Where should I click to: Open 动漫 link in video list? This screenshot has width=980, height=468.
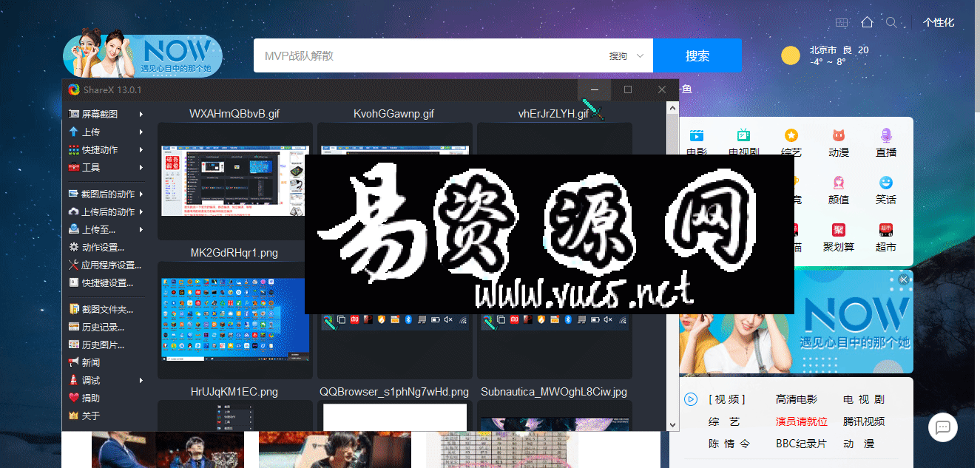[x=859, y=444]
